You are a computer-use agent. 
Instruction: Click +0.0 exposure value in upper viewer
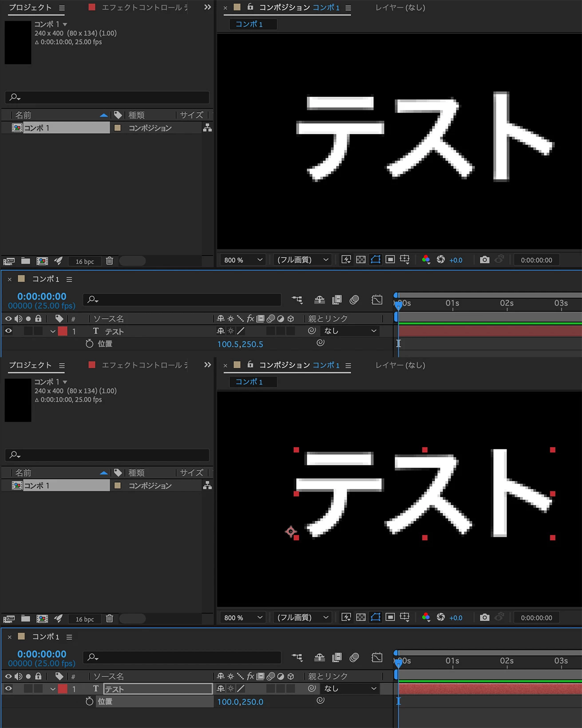point(456,260)
